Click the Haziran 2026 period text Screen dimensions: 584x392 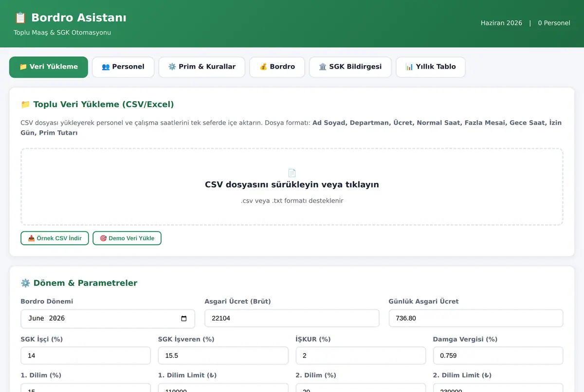coord(501,23)
